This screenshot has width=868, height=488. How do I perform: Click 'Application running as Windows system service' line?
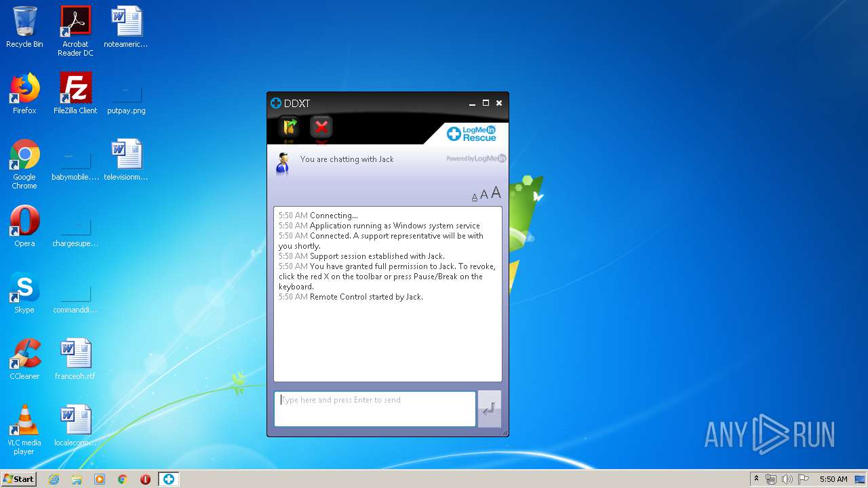pyautogui.click(x=395, y=226)
